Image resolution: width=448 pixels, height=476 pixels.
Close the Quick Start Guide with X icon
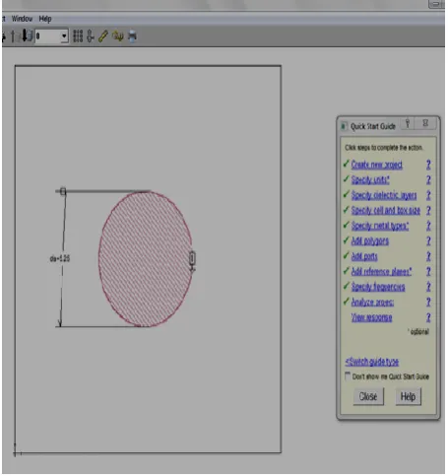(x=425, y=123)
